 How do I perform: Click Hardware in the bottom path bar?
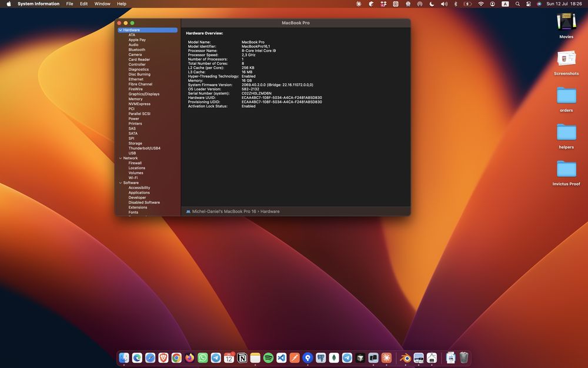270,211
